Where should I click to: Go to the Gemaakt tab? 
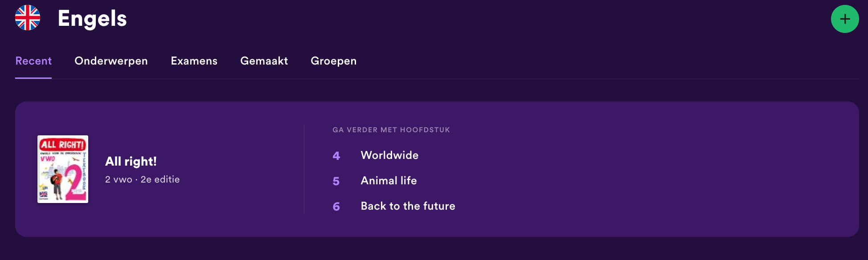pyautogui.click(x=264, y=61)
